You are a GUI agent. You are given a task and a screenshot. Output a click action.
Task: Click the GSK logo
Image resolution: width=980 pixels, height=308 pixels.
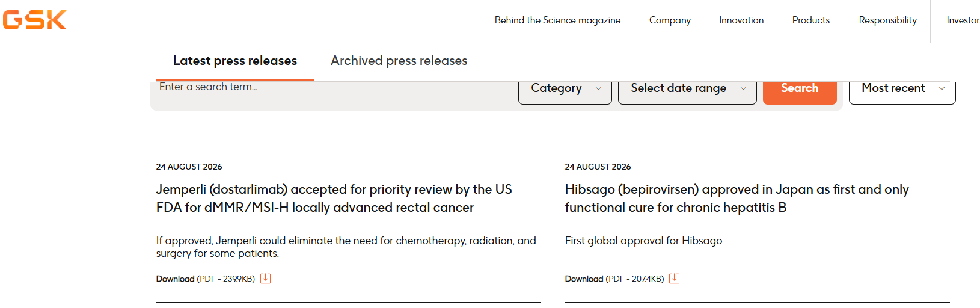(34, 20)
